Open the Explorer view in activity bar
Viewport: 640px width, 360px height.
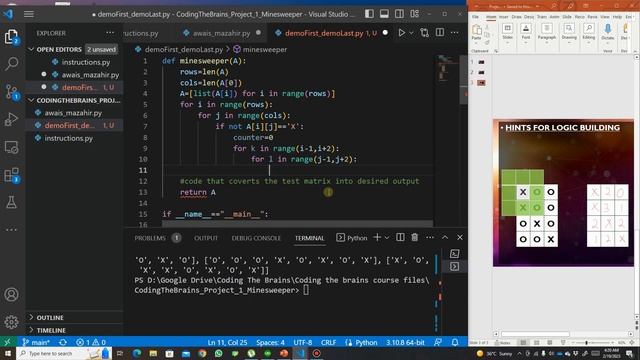(11, 37)
